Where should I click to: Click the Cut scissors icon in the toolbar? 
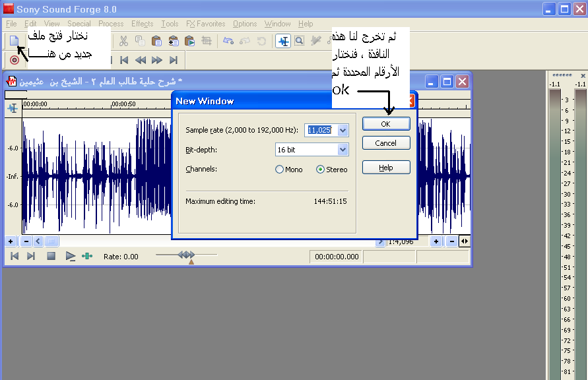tap(123, 41)
